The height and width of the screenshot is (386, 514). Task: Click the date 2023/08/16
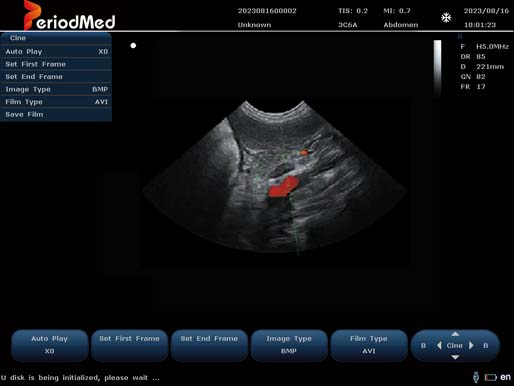(x=486, y=11)
